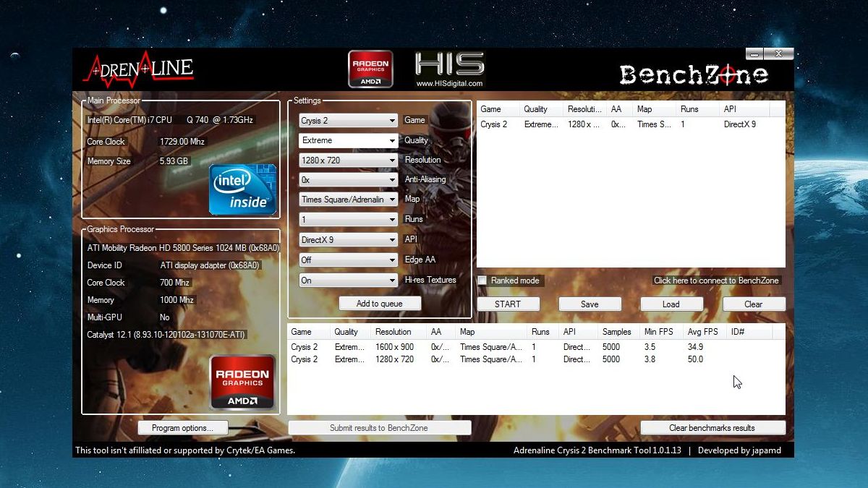Image resolution: width=868 pixels, height=488 pixels.
Task: Click the Adrenaline logo
Action: 139,70
